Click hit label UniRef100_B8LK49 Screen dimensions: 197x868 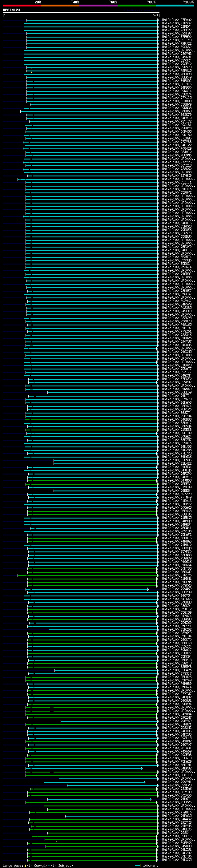[x=176, y=78]
